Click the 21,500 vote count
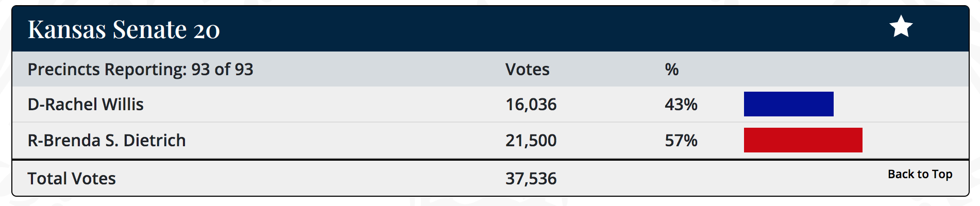The height and width of the screenshot is (206, 980). point(531,140)
